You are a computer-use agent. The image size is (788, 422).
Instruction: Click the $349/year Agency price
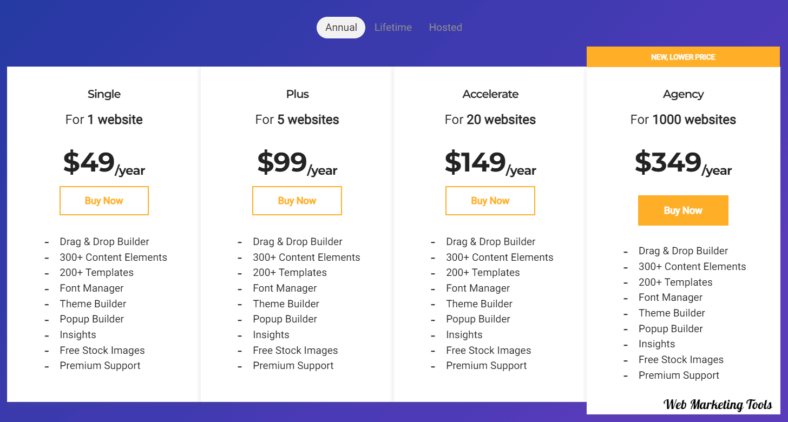pos(683,162)
